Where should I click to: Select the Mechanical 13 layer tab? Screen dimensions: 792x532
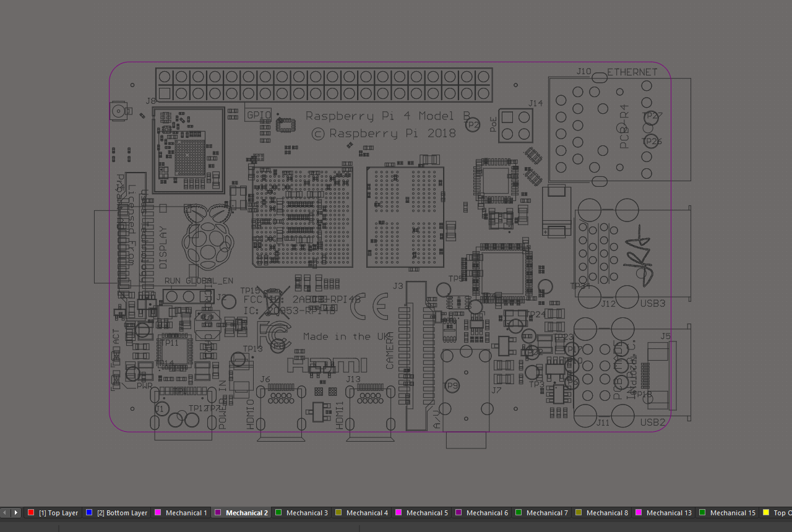[x=668, y=512]
